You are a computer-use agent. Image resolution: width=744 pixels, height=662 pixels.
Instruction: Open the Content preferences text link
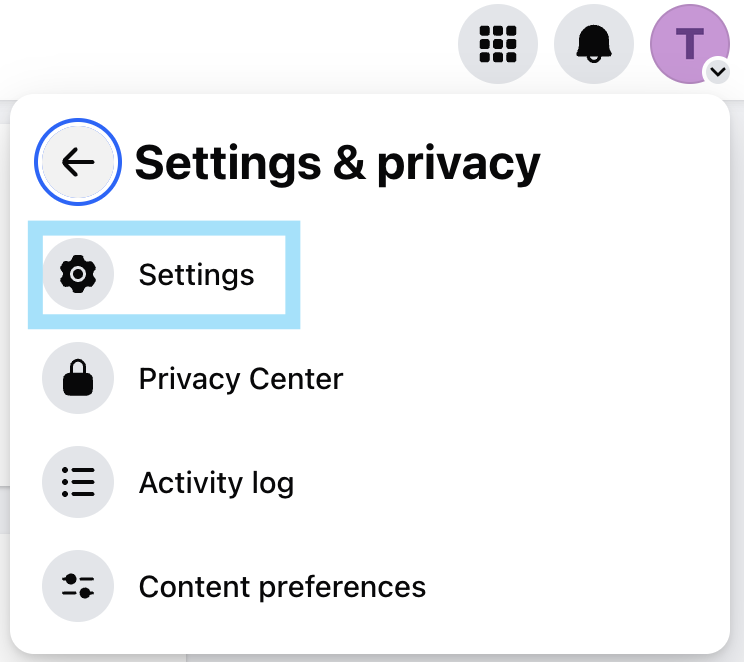(282, 587)
